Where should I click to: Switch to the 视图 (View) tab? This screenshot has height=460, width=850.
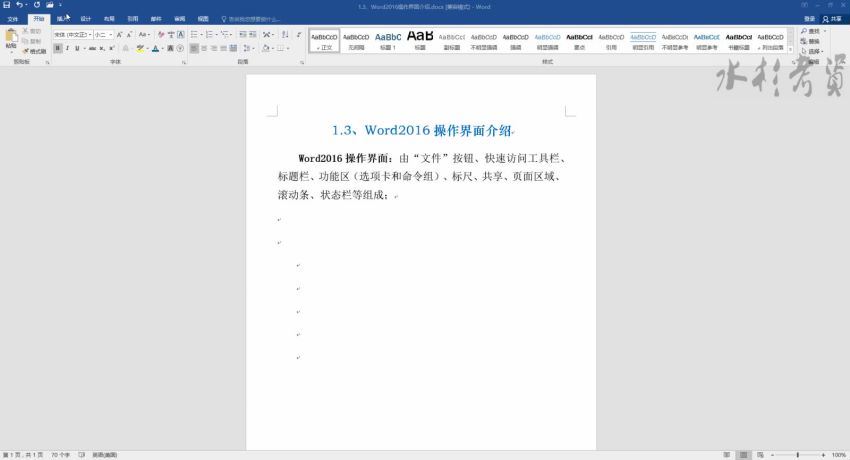(x=203, y=19)
